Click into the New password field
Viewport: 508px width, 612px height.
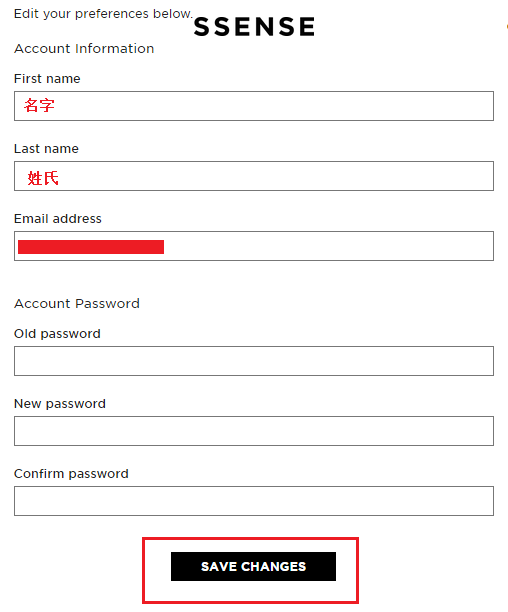pyautogui.click(x=254, y=431)
